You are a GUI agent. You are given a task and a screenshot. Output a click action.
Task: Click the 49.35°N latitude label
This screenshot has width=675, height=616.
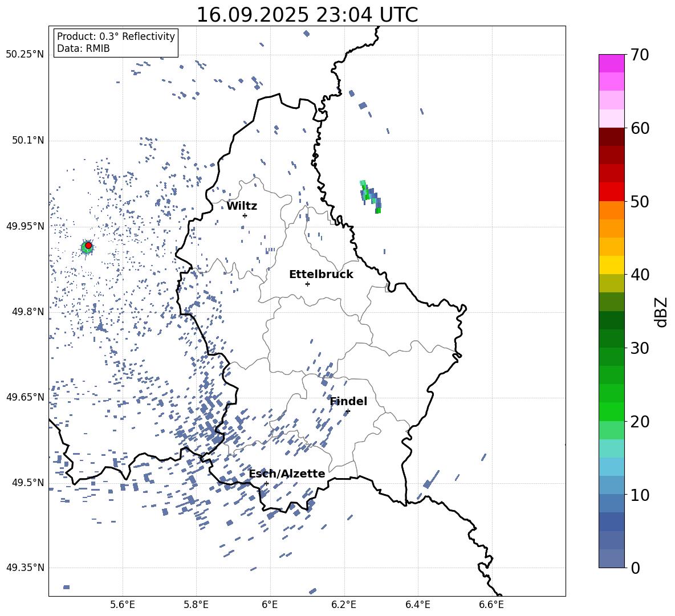(25, 568)
